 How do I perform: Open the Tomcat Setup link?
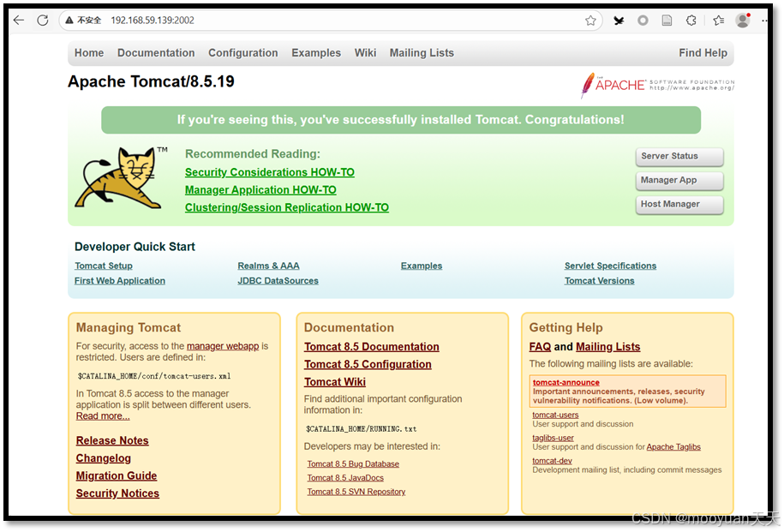pos(104,266)
